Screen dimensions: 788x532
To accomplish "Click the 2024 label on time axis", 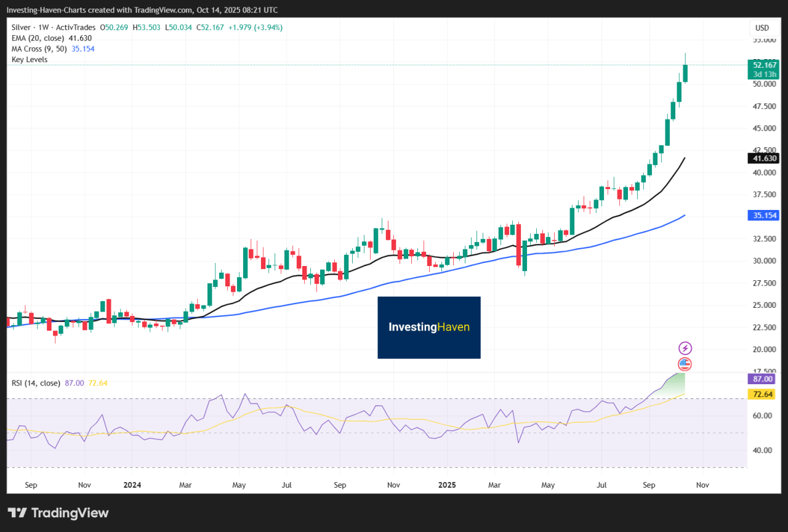I will click(132, 485).
